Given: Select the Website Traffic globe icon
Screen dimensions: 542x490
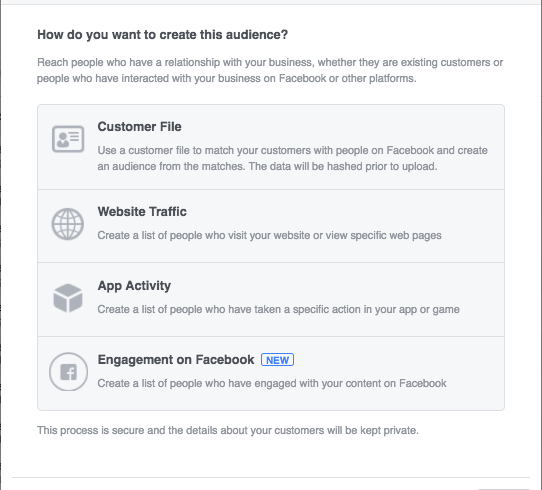Looking at the screenshot, I should (68, 224).
